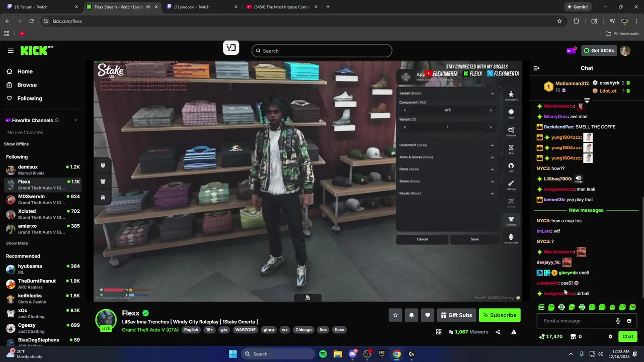Decrease Component value with left arrow
Viewport: 644px width, 362px height.
click(405, 110)
